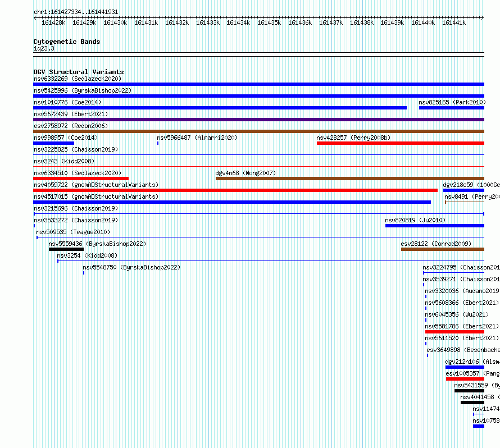This screenshot has height=448, width=500.
Task: Click nsv4059722 (gnomADStructuralVariants) label
Action: [96, 185]
